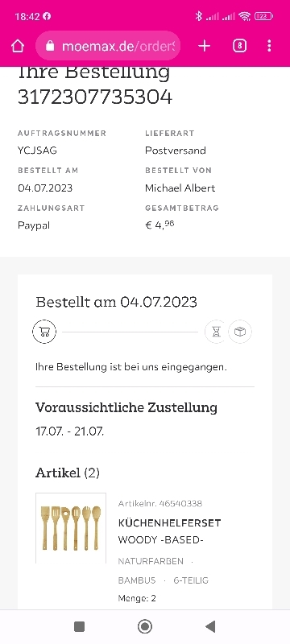Select the hourglass processing status icon
Image resolution: width=290 pixels, height=644 pixels.
pyautogui.click(x=216, y=332)
